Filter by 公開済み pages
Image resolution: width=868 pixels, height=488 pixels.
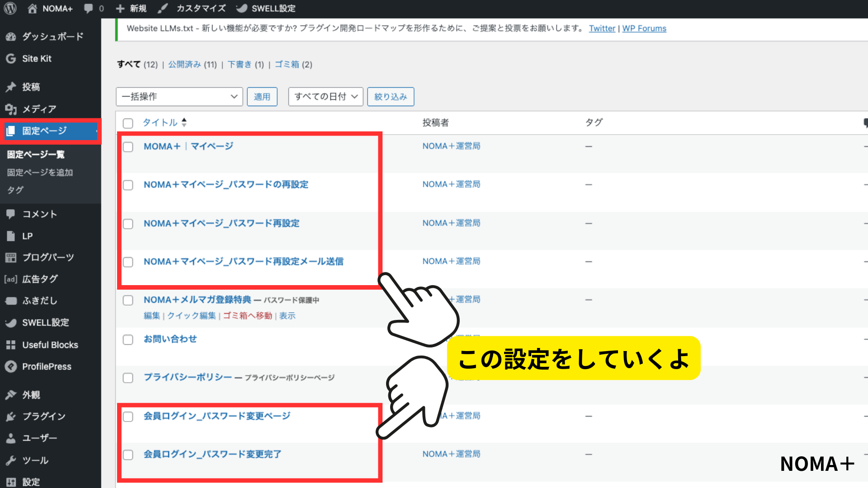coord(184,64)
